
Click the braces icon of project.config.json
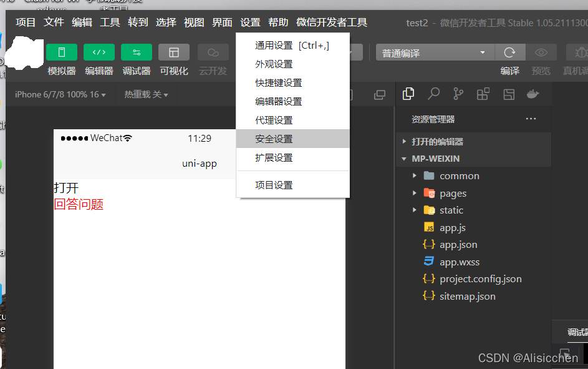pyautogui.click(x=429, y=278)
